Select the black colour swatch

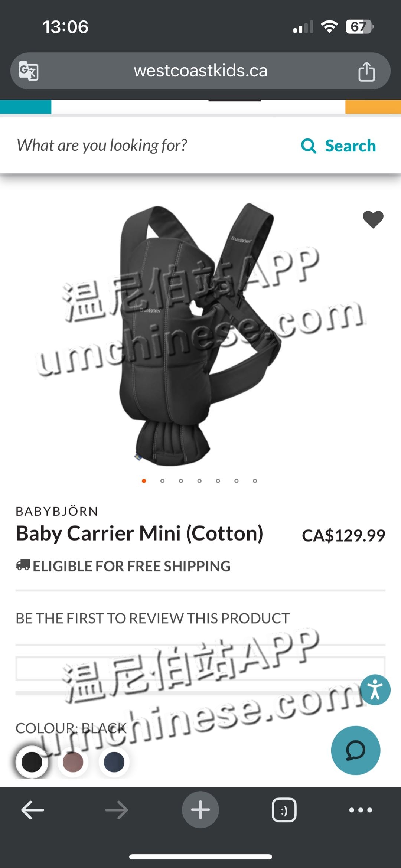[x=32, y=762]
